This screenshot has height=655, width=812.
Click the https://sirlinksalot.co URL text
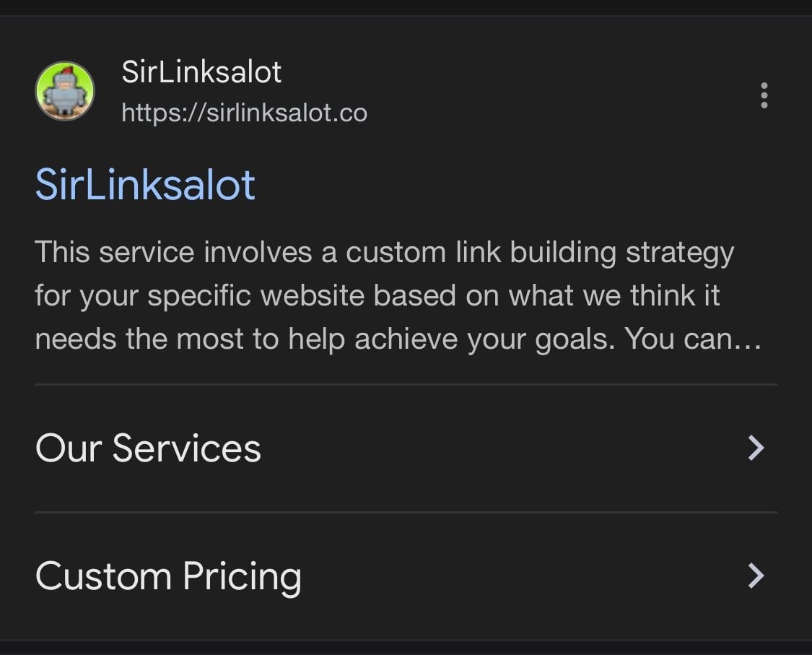[244, 113]
